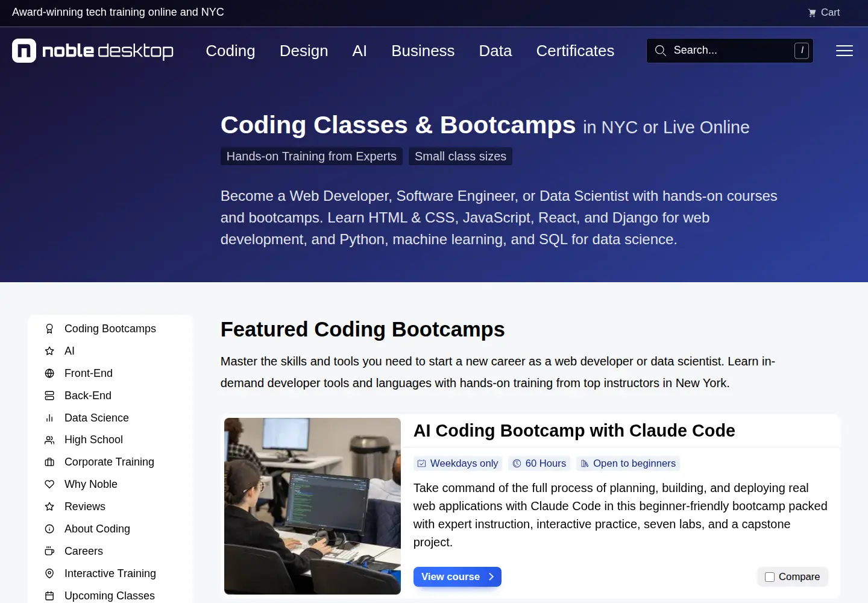Click the server icon beside Back-End
Viewport: 868px width, 603px height.
pos(49,396)
